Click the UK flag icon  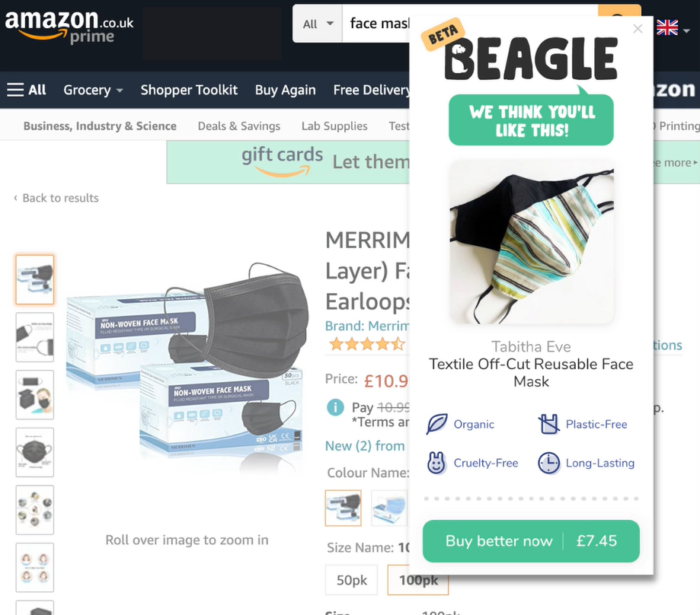[667, 27]
